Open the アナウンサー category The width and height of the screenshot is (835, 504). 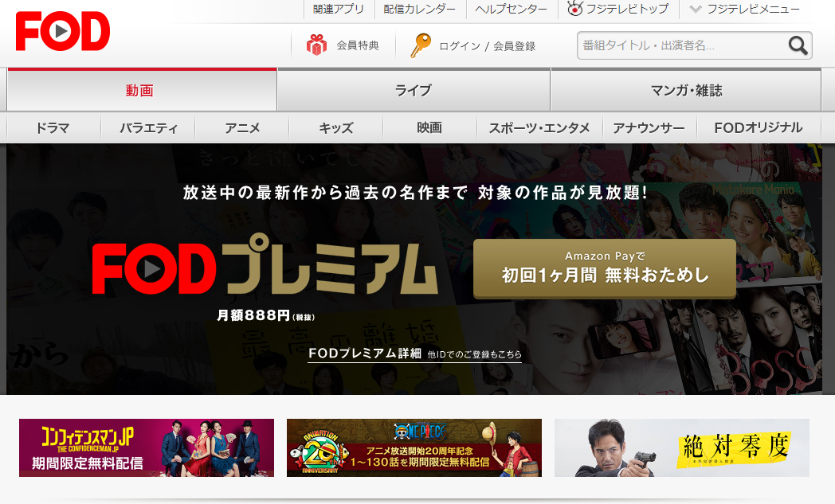[x=649, y=127]
